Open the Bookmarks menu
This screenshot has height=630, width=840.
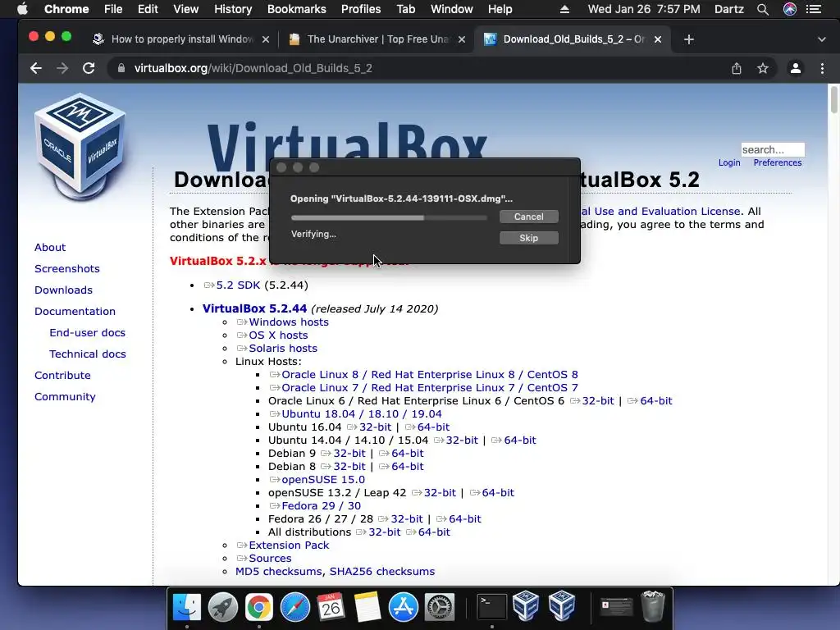click(297, 9)
